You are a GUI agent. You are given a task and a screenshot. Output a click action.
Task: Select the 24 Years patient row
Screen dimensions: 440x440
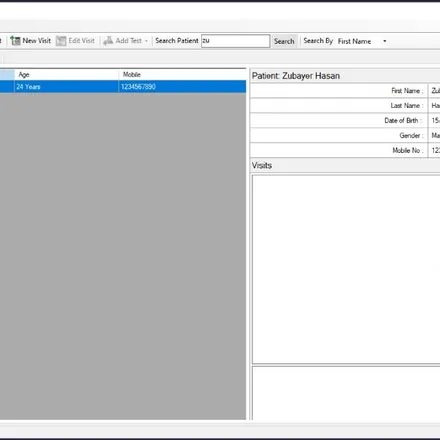coord(123,87)
